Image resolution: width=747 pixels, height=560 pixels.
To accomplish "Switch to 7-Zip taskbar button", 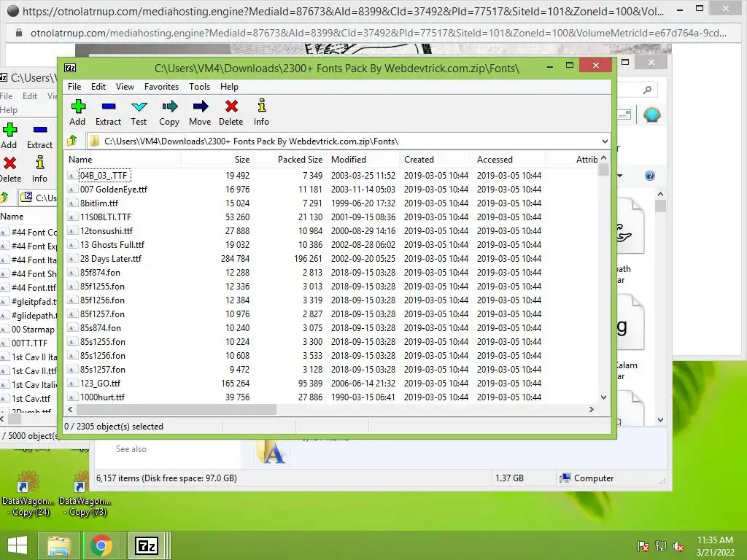I will pos(147,545).
